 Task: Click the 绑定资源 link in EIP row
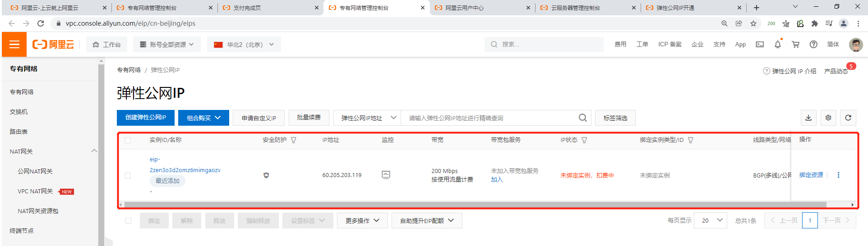click(x=811, y=175)
